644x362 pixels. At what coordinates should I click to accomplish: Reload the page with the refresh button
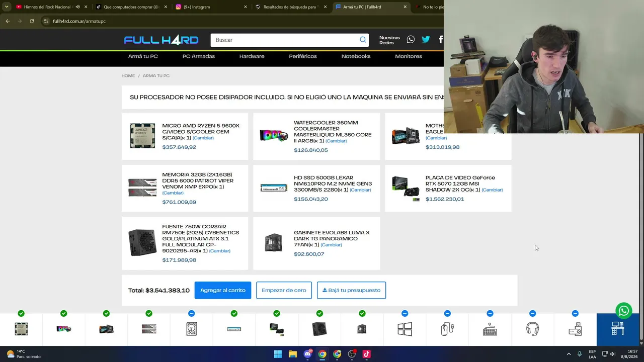(32, 21)
